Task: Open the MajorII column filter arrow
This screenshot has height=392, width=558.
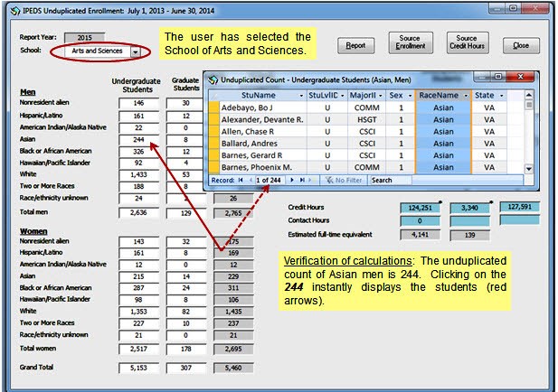Action: tap(381, 96)
